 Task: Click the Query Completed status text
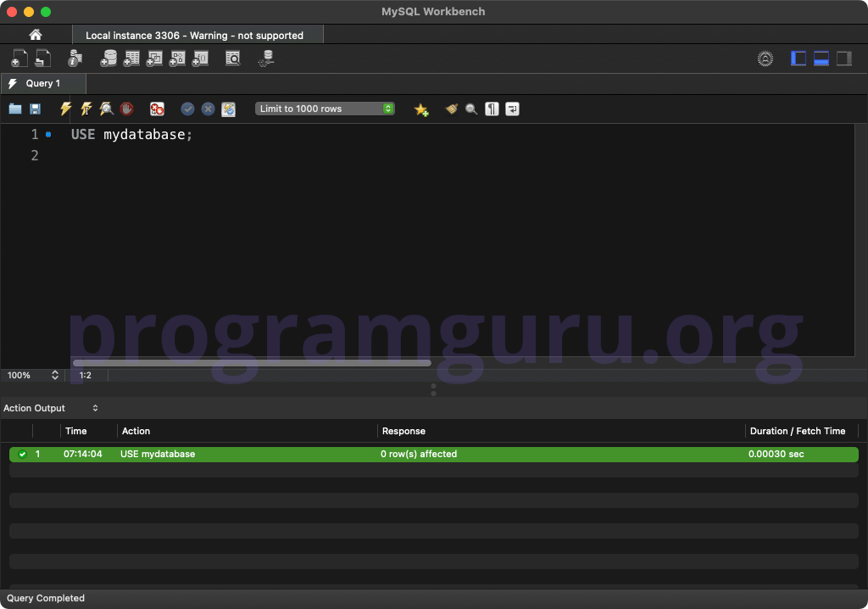pos(46,599)
